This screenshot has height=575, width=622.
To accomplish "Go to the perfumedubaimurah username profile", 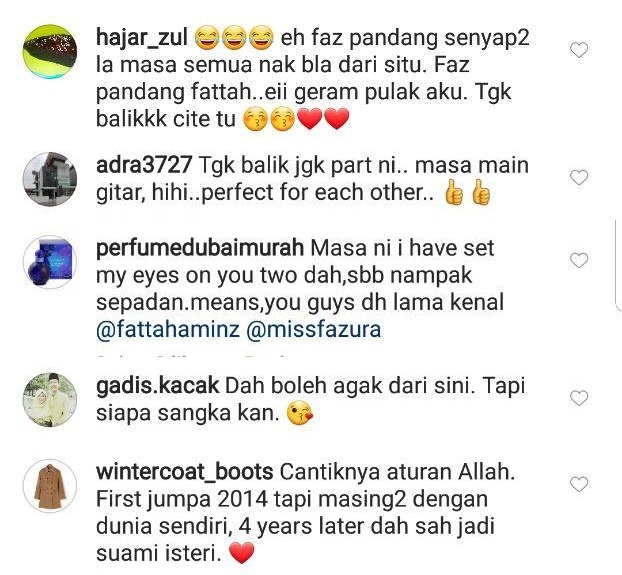I will coord(200,248).
